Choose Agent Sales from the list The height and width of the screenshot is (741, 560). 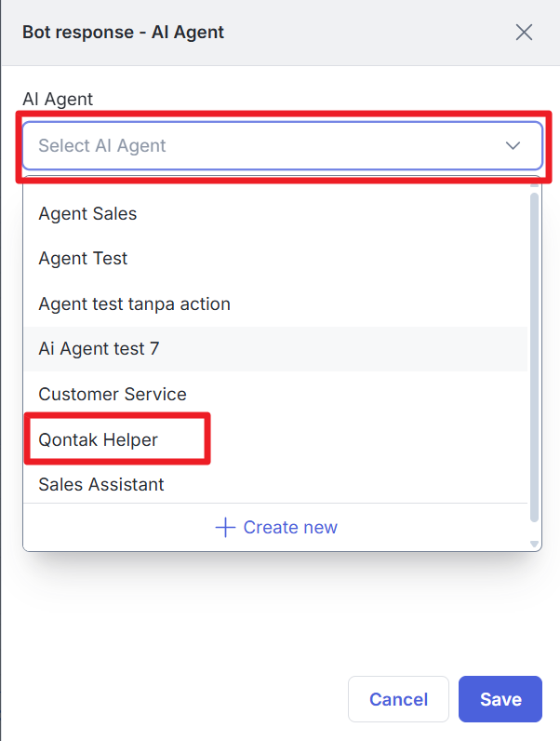(87, 214)
